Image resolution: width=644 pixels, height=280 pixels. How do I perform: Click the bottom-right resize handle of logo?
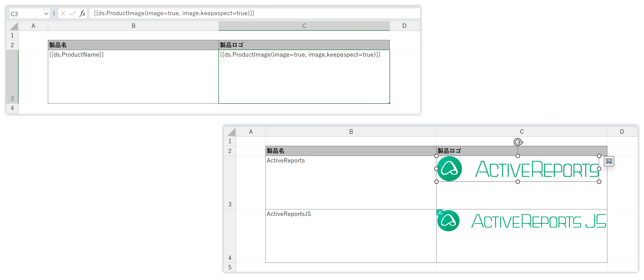click(x=599, y=182)
